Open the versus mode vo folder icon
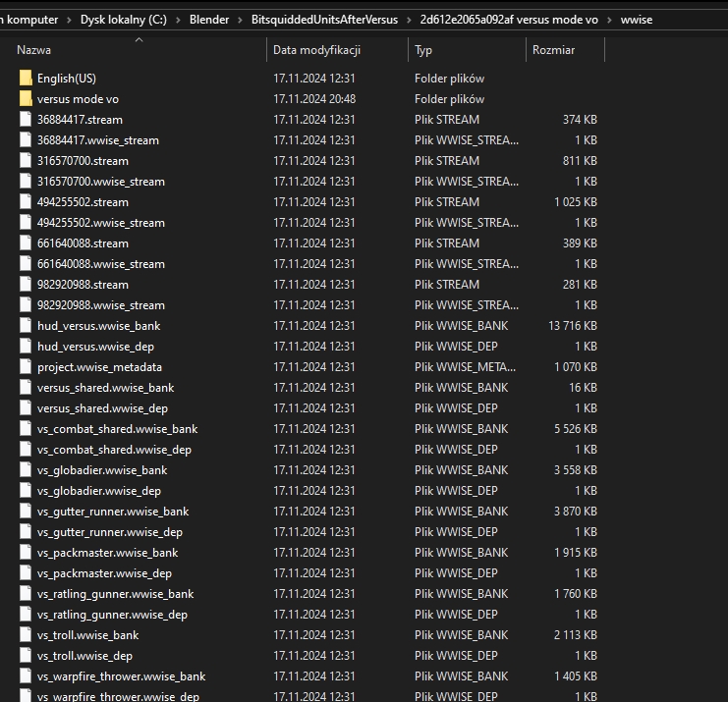This screenshot has width=728, height=702. [26, 99]
